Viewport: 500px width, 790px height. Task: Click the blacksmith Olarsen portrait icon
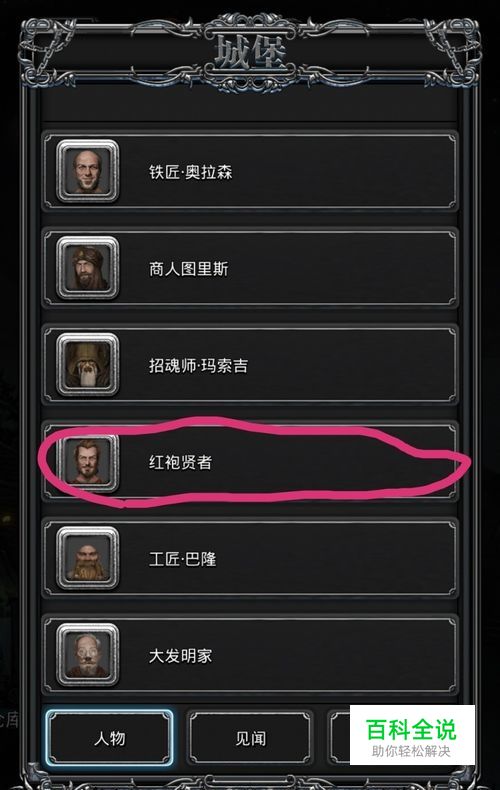(x=88, y=171)
